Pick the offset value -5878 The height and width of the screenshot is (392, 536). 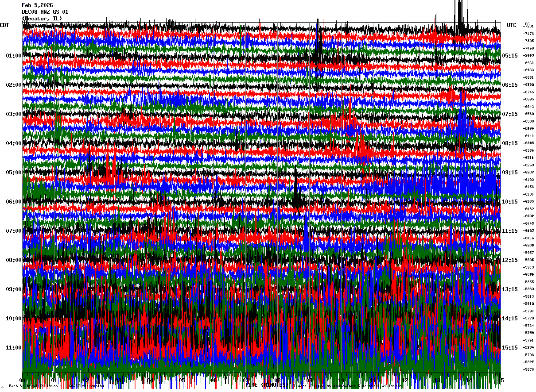(x=529, y=369)
